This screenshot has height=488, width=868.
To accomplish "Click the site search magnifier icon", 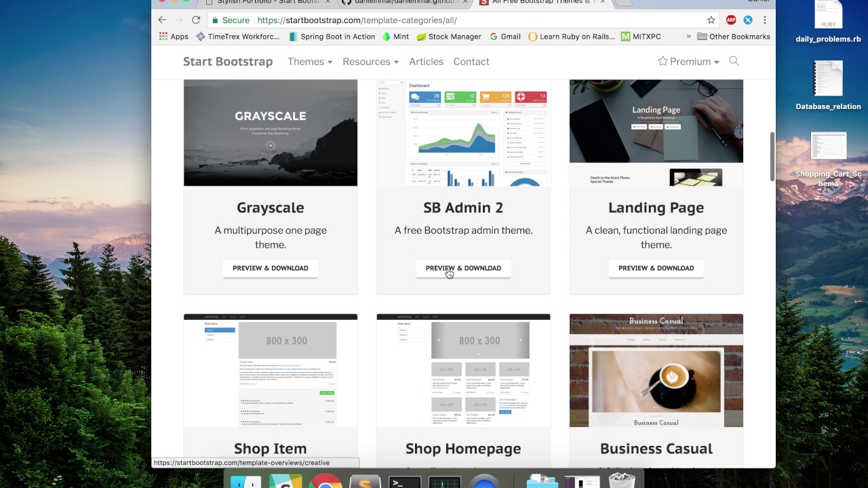I will click(x=734, y=61).
